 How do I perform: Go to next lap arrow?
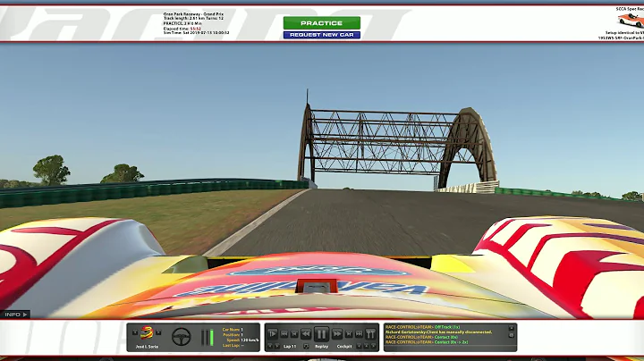(277, 346)
